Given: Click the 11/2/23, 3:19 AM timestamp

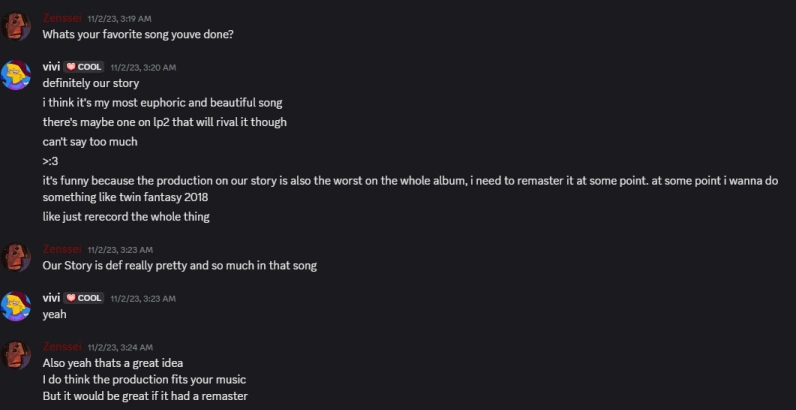Looking at the screenshot, I should click(119, 19).
